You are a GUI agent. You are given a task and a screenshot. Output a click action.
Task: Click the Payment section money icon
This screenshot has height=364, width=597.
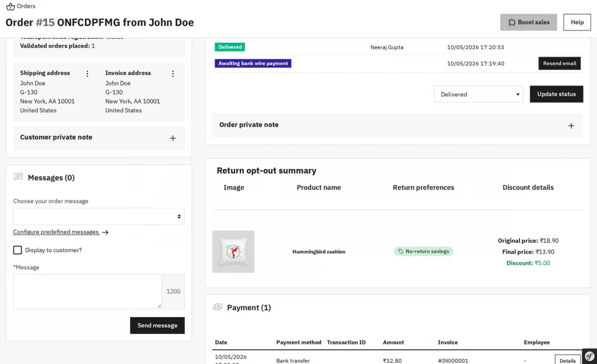[x=217, y=307]
